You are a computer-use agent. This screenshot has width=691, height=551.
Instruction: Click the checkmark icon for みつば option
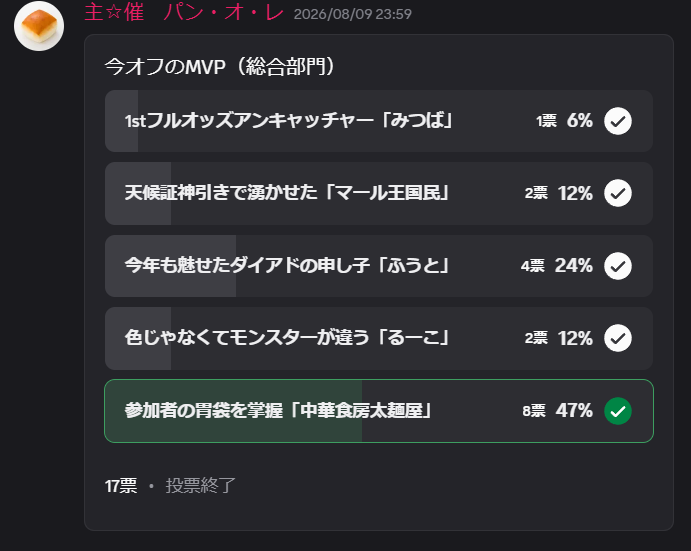point(618,121)
